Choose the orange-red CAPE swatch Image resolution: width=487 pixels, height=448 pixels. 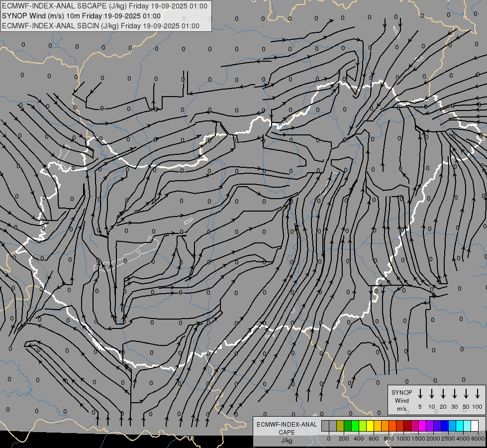click(392, 426)
